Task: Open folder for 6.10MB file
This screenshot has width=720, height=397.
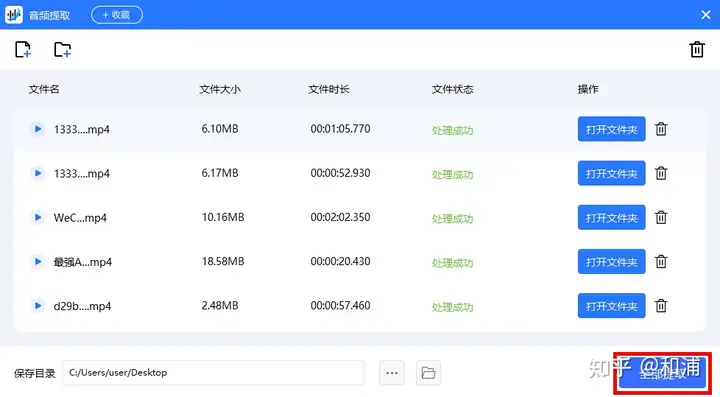Action: click(x=611, y=129)
